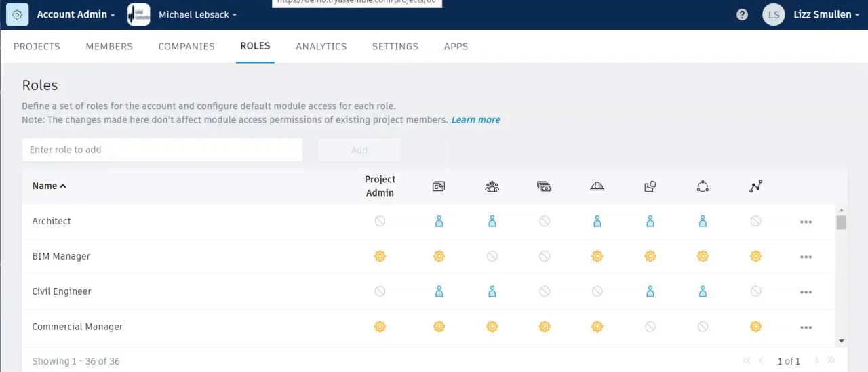
Task: Toggle Project Admin access for Architect
Action: 380,221
